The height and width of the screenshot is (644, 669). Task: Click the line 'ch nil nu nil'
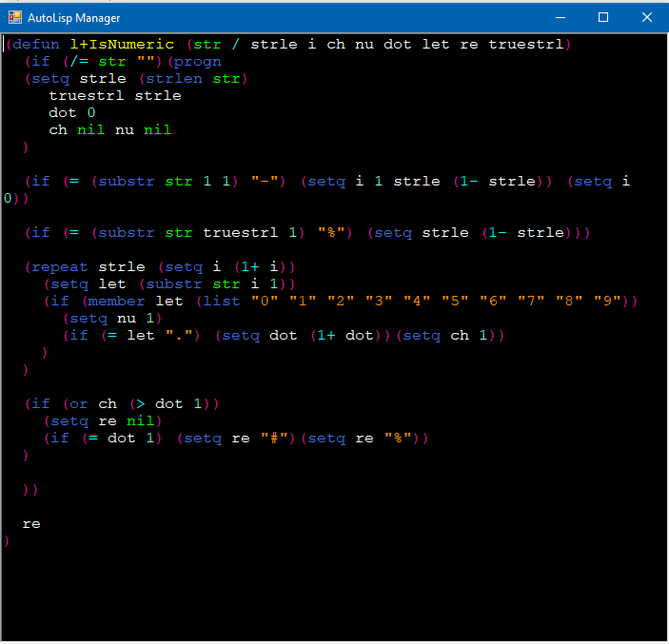(110, 130)
